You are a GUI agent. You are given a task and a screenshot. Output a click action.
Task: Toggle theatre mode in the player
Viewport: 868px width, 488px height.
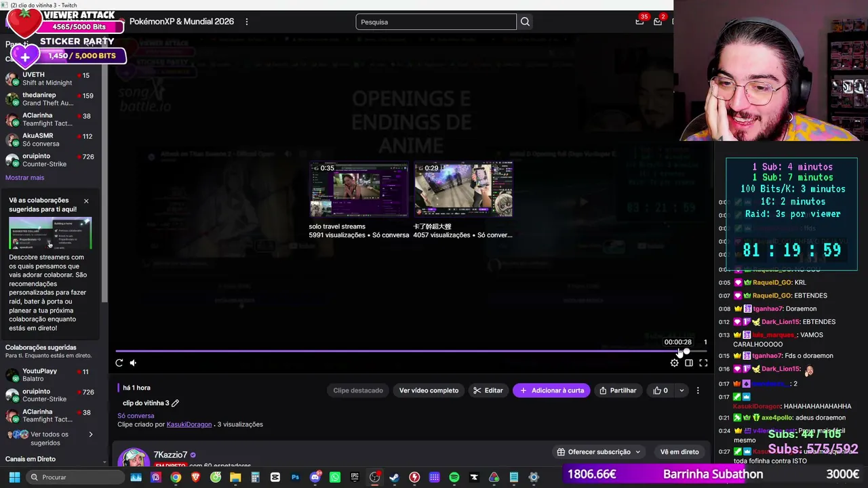(x=689, y=363)
